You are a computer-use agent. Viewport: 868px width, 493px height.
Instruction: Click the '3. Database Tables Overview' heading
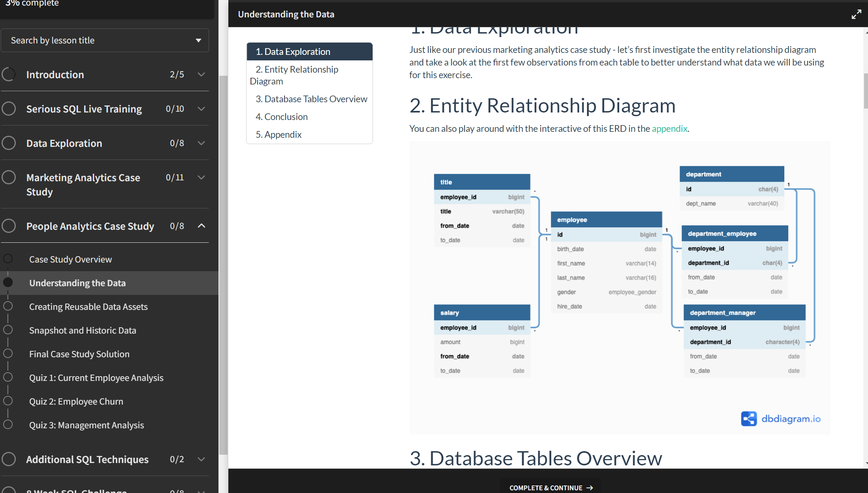(536, 458)
